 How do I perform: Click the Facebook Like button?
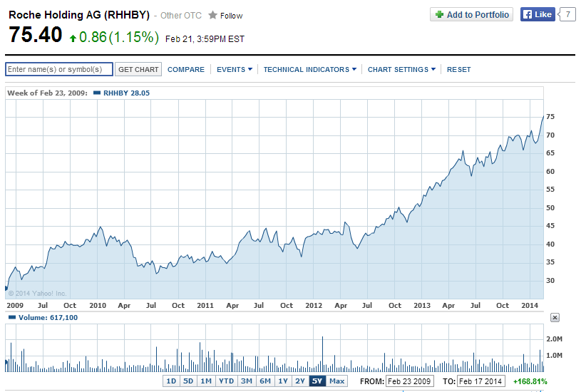(538, 14)
